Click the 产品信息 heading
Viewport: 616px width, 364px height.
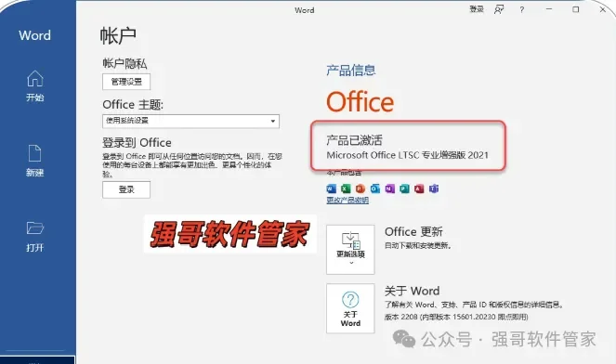(351, 71)
